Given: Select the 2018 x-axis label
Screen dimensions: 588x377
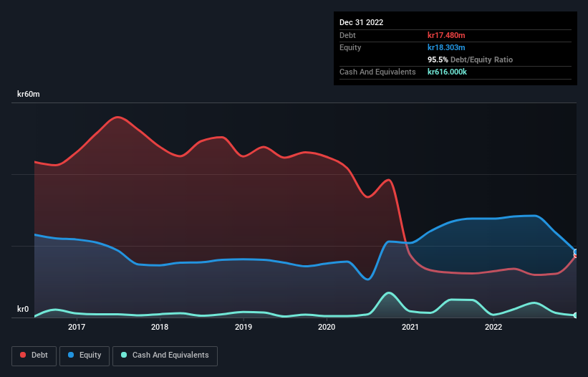Looking at the screenshot, I should coord(160,327).
